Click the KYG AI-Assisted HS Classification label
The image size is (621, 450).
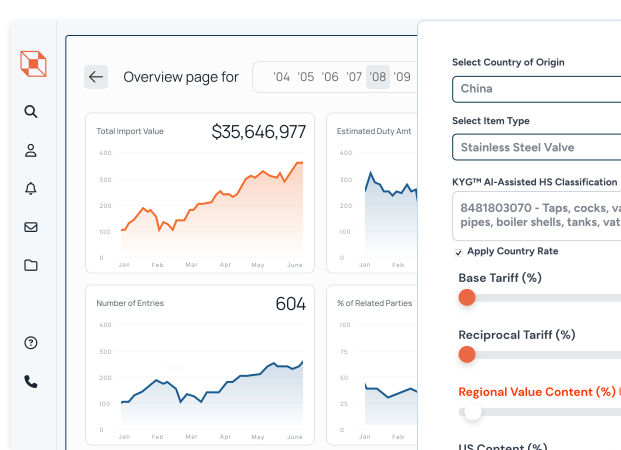coord(535,182)
